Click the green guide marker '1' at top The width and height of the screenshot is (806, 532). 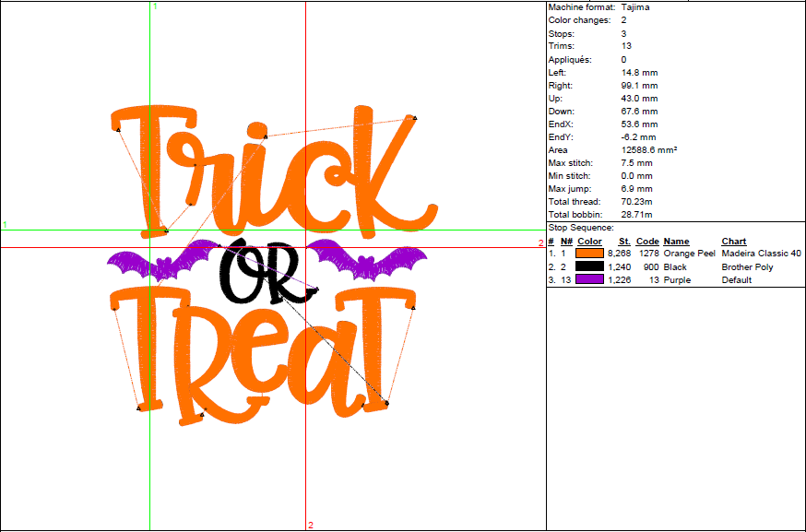click(155, 6)
